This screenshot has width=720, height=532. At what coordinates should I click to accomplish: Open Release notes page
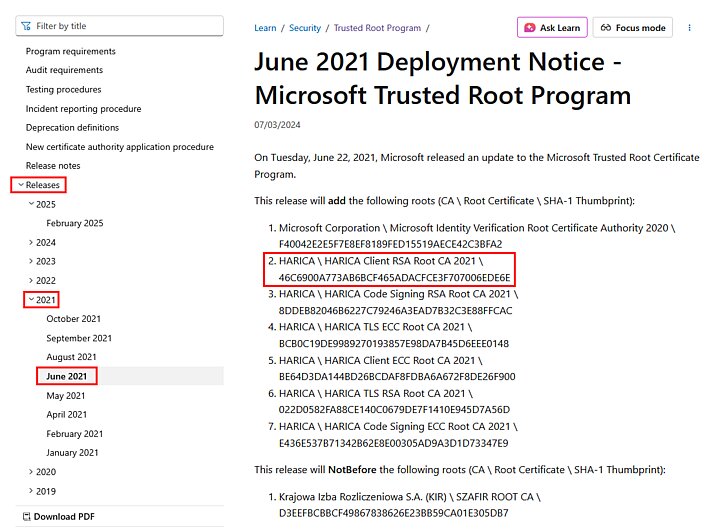pyautogui.click(x=53, y=165)
